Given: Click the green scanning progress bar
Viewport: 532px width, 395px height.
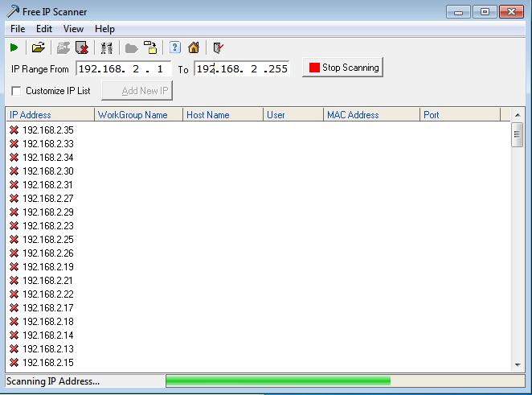Looking at the screenshot, I should 278,381.
